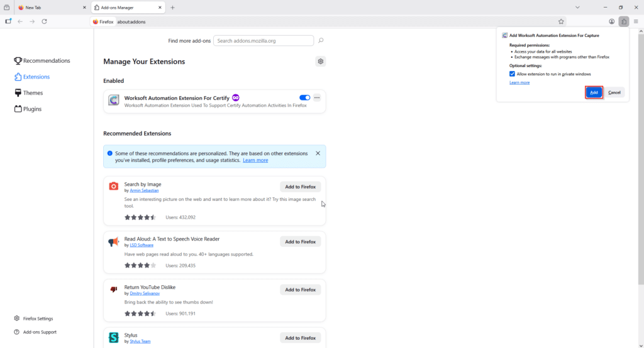The image size is (644, 348).
Task: Open a new tab with plus button
Action: coord(172,8)
